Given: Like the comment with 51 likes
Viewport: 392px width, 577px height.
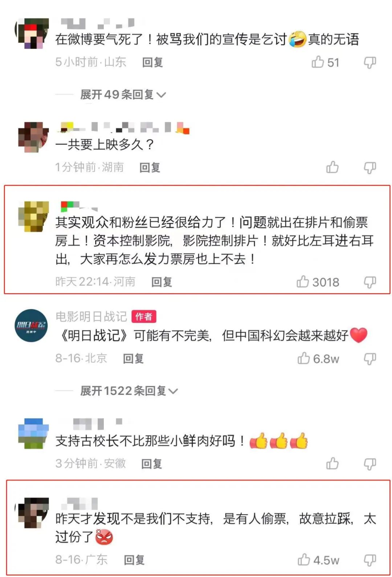Looking at the screenshot, I should [x=318, y=62].
